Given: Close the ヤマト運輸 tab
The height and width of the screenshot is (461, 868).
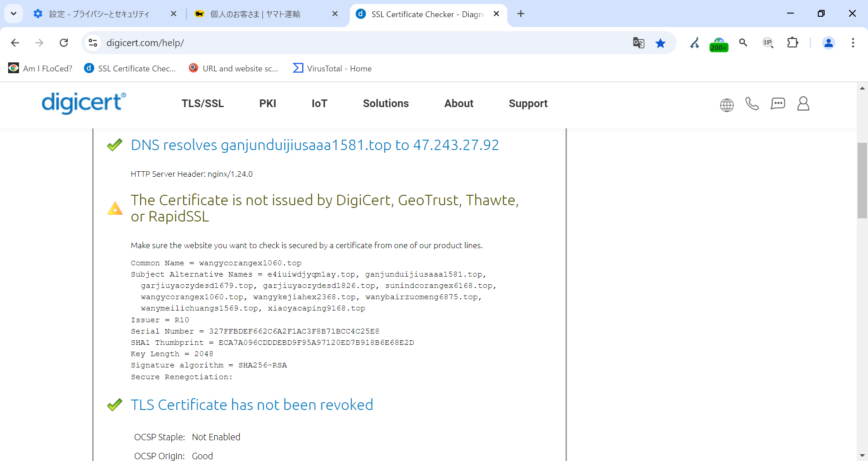Looking at the screenshot, I should tap(335, 14).
